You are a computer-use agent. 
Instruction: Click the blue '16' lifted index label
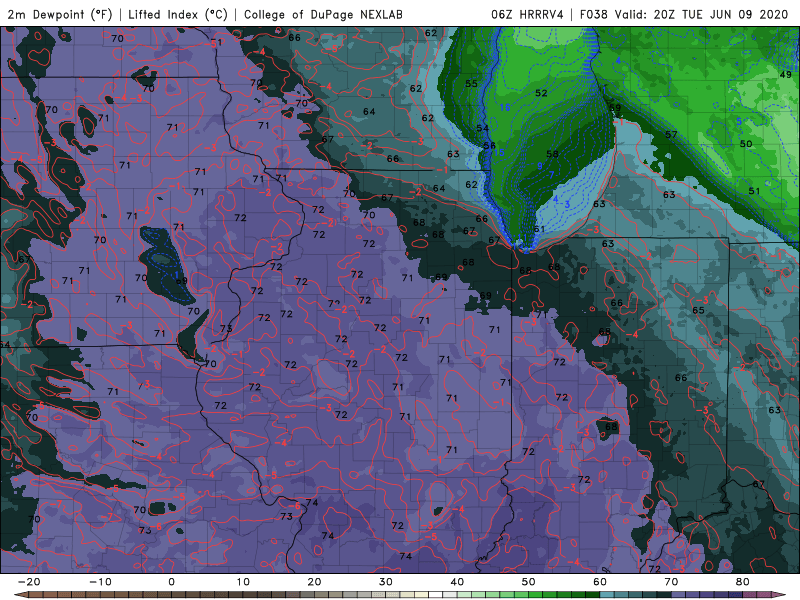click(x=505, y=107)
